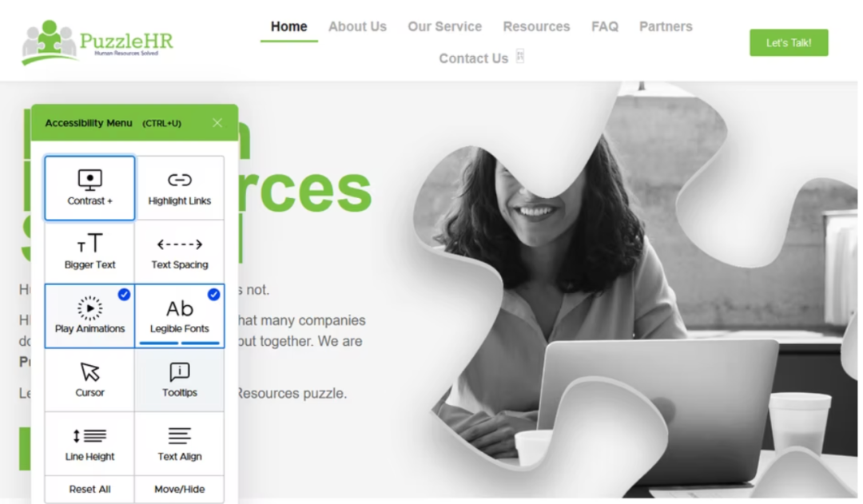
Task: Open the FAQ page link
Action: coord(605,26)
